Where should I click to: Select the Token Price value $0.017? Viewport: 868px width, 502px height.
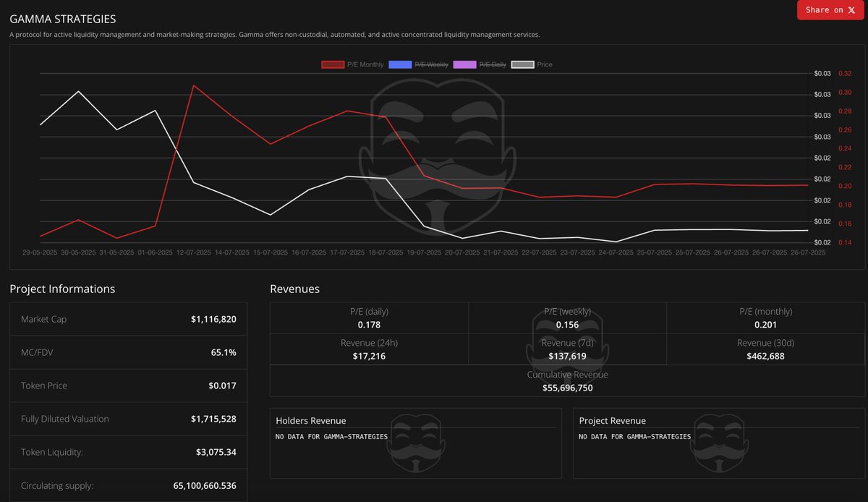pos(222,386)
